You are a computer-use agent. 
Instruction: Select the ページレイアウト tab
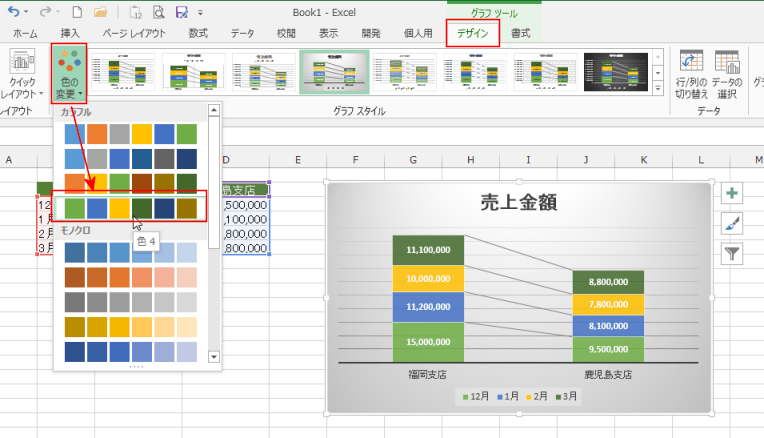click(x=136, y=33)
